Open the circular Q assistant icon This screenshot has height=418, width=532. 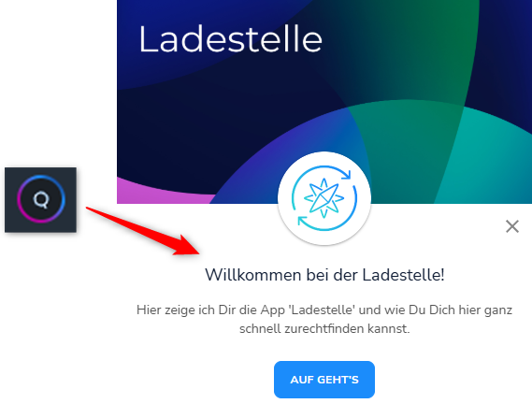point(41,199)
